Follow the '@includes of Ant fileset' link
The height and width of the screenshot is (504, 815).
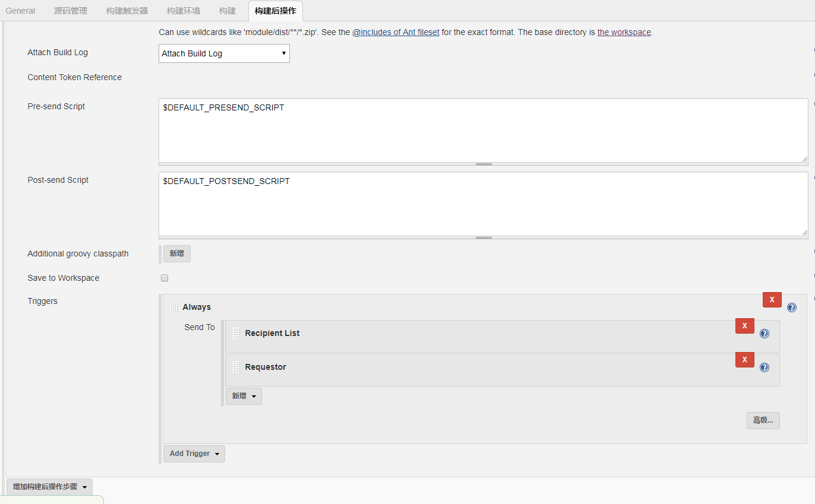396,32
